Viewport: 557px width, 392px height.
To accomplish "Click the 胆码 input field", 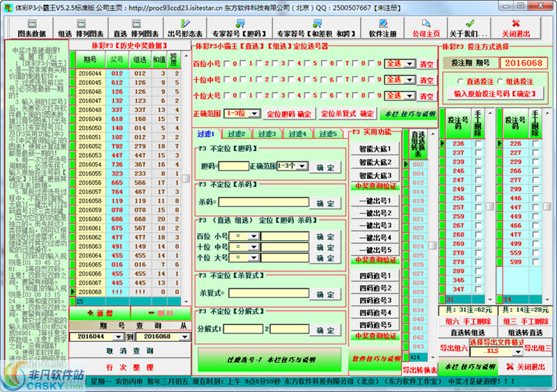I will pos(234,166).
